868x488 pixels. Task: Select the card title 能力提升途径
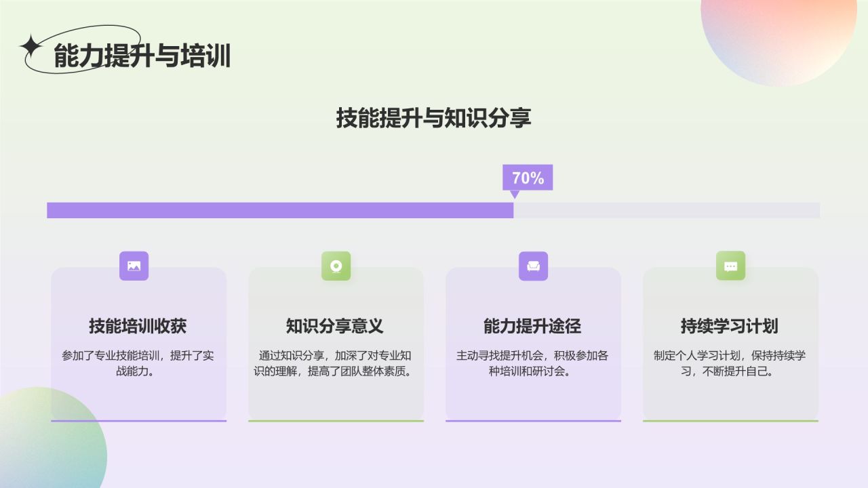(532, 326)
